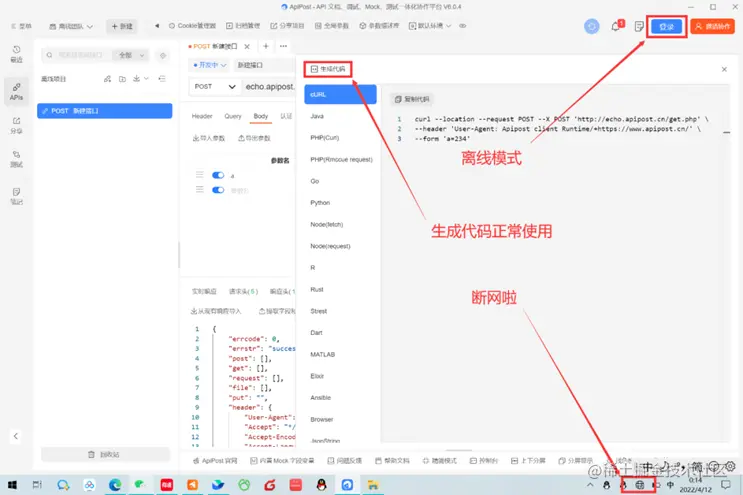Open Cookie管理器 in the top toolbar
Image resolution: width=743 pixels, height=495 pixels.
coord(192,26)
